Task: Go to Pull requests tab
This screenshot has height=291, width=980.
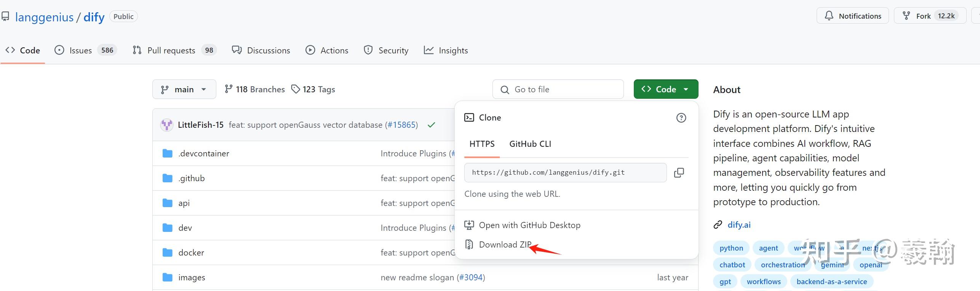Action: click(171, 50)
